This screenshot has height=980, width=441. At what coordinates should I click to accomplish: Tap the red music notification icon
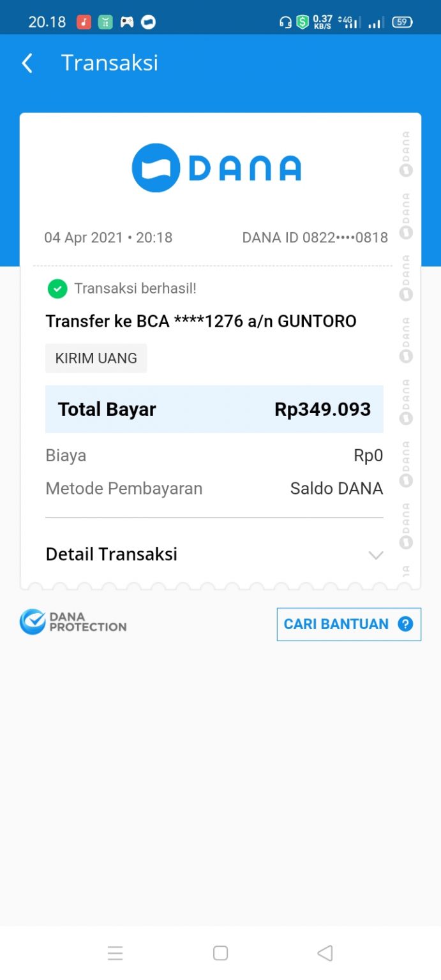(x=84, y=22)
